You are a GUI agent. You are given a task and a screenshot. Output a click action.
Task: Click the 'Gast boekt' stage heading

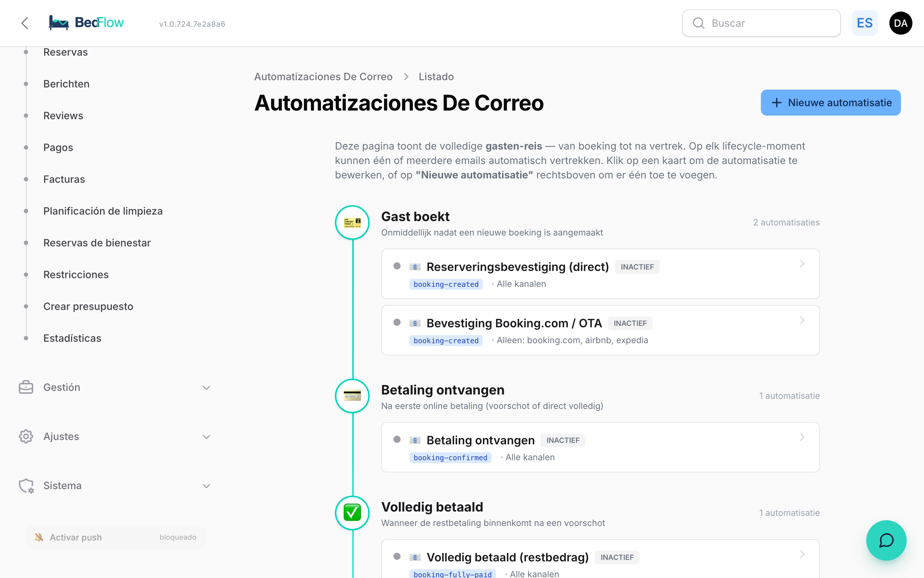415,216
